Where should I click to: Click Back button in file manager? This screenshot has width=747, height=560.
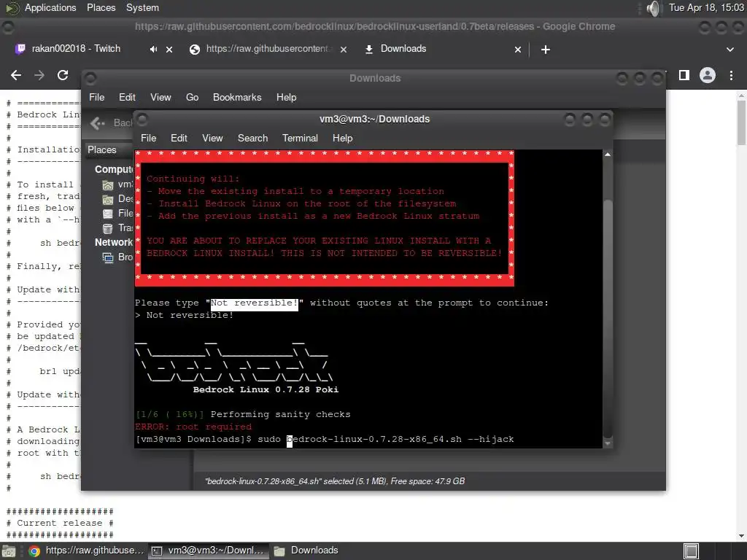(x=112, y=123)
